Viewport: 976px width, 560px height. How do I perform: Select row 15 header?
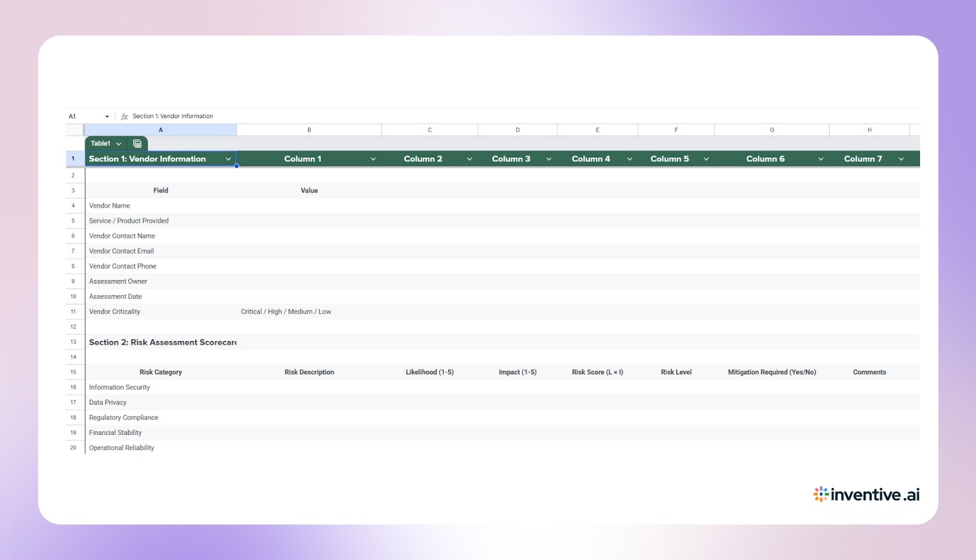[73, 372]
